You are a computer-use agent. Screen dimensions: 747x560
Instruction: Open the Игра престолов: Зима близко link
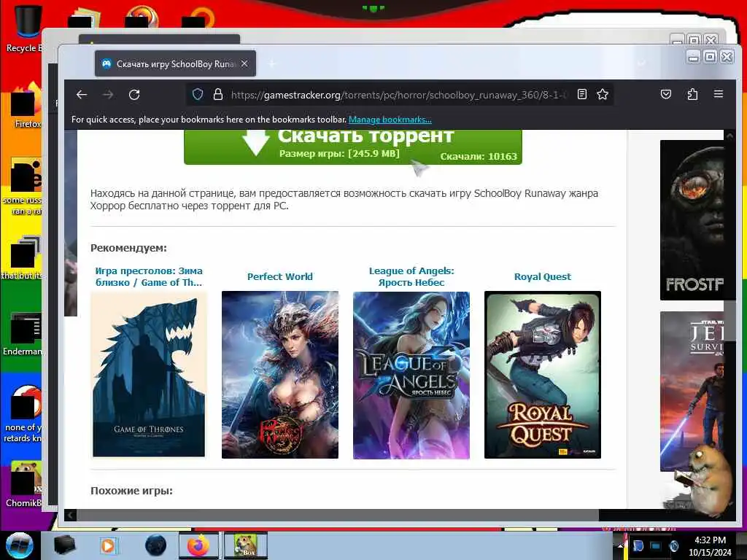tap(149, 276)
